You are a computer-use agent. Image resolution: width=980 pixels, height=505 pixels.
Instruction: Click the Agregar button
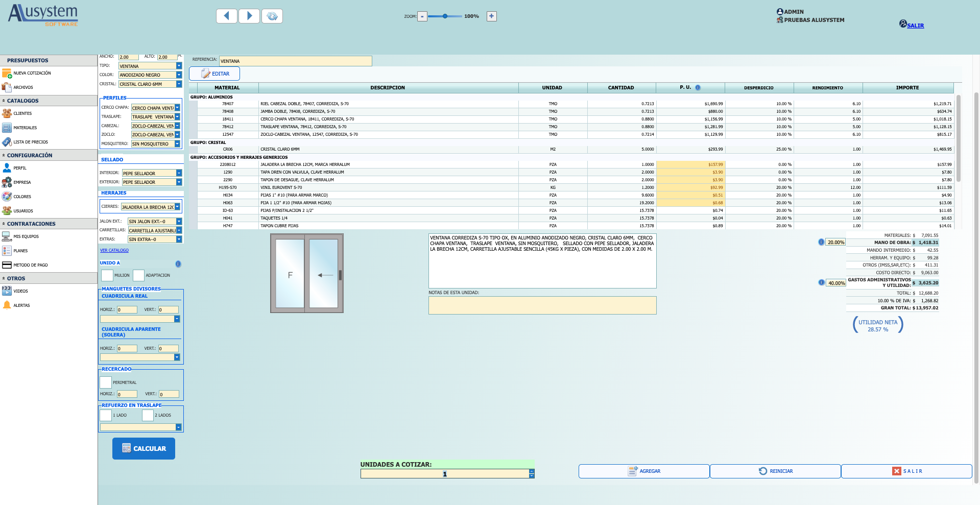point(644,471)
